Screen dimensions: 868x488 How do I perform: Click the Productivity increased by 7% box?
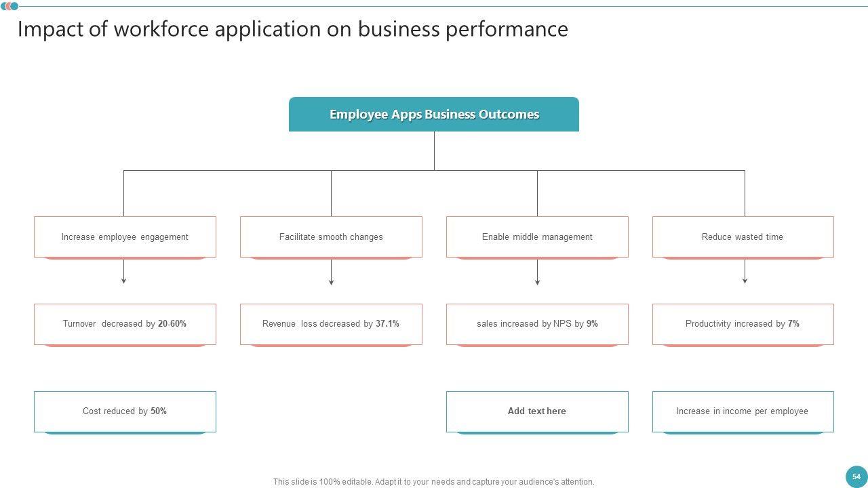743,324
